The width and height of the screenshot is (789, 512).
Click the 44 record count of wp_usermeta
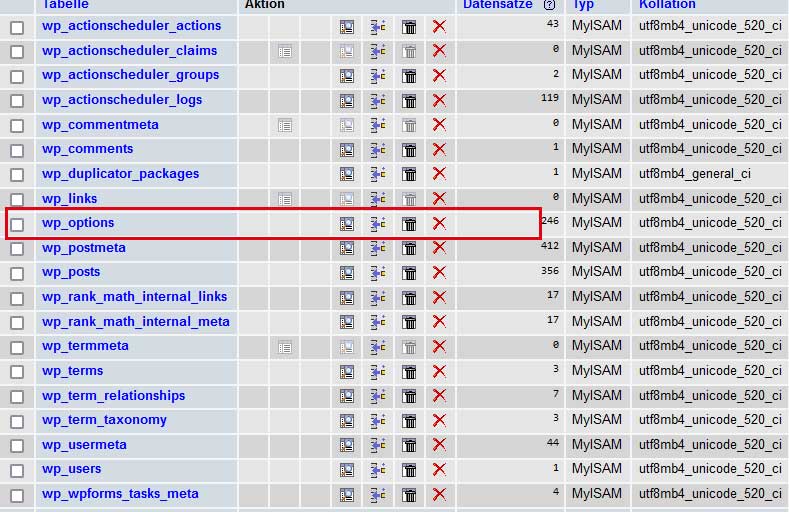pyautogui.click(x=553, y=443)
